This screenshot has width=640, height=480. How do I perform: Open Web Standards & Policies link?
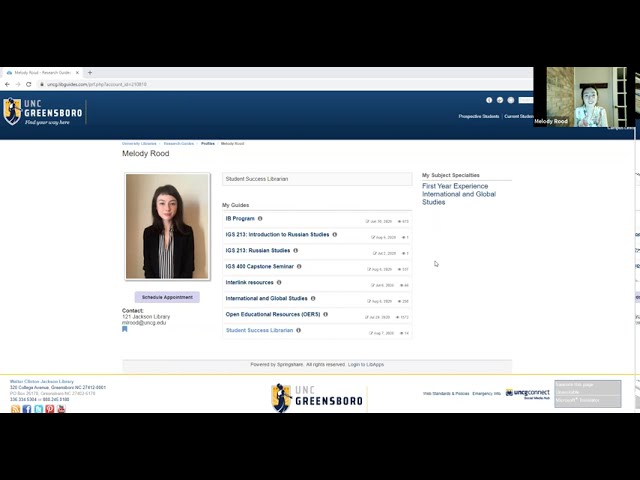pos(446,393)
